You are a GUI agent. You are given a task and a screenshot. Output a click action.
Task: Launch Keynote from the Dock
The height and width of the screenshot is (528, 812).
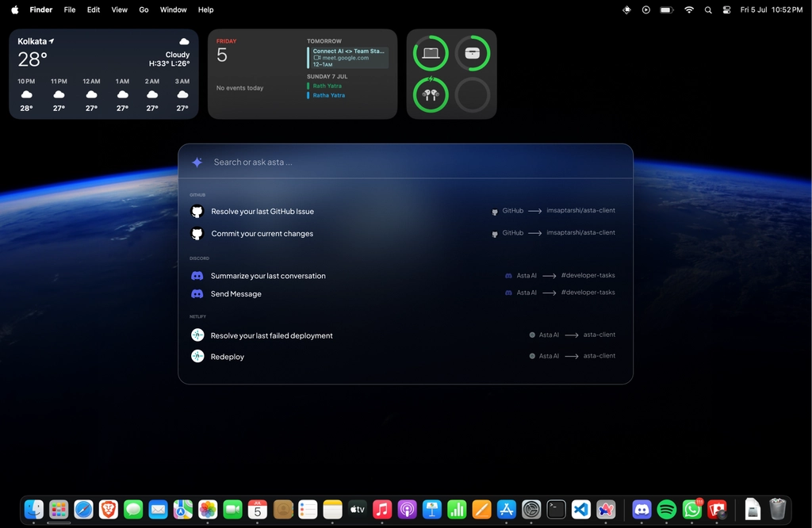point(432,510)
